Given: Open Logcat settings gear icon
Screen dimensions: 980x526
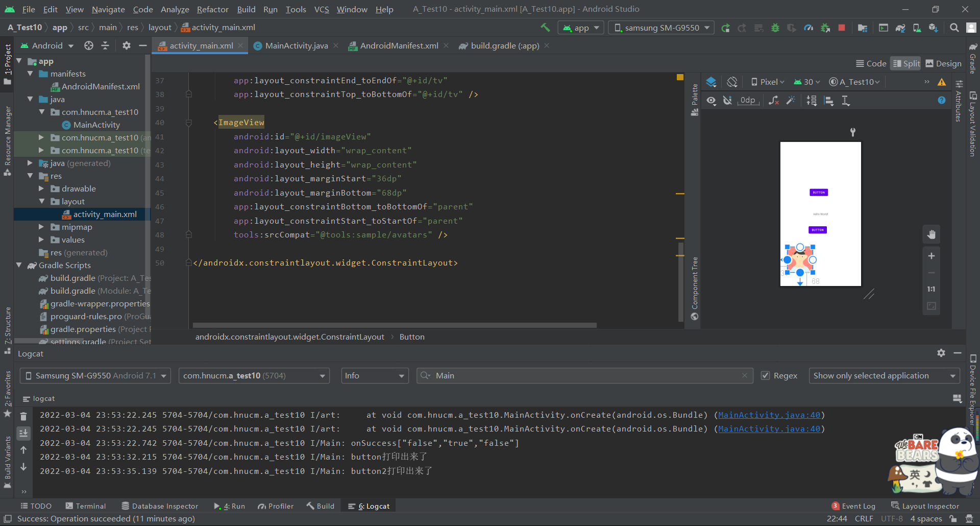Looking at the screenshot, I should (941, 353).
